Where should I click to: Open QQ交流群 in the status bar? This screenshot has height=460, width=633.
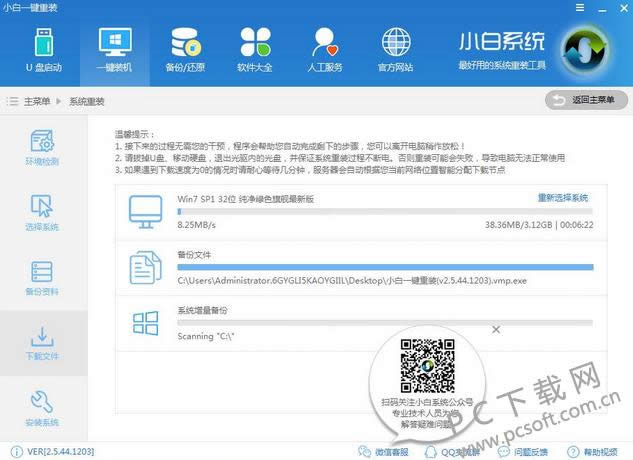click(452, 452)
